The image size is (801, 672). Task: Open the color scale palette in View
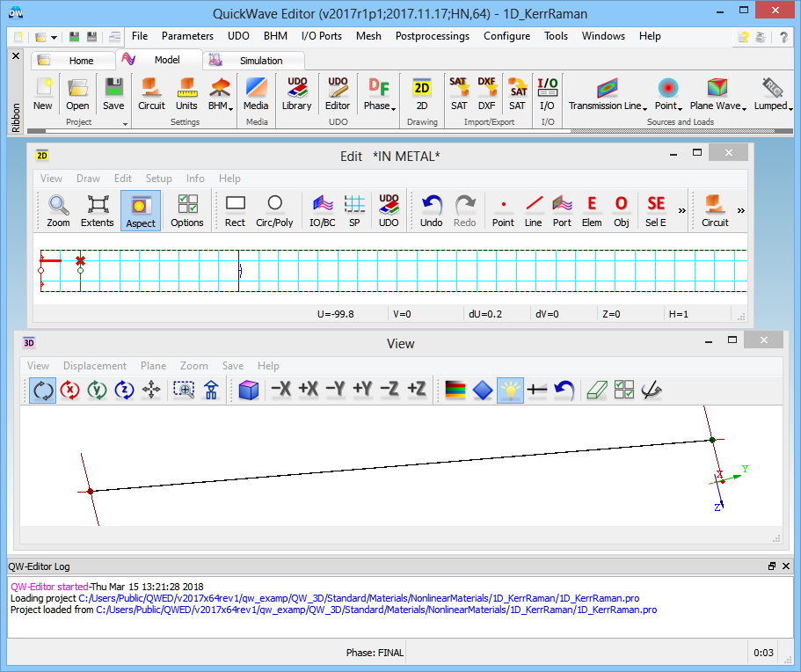tap(454, 390)
